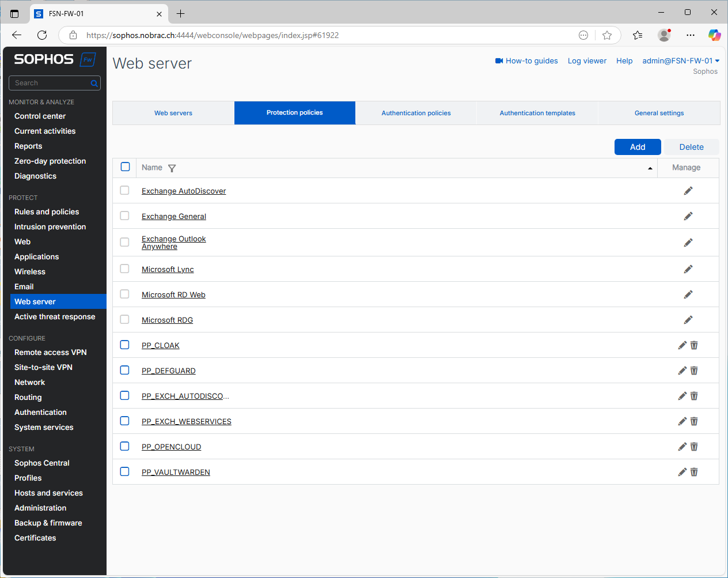Image resolution: width=728 pixels, height=578 pixels.
Task: Open the General settings tab
Action: point(659,113)
